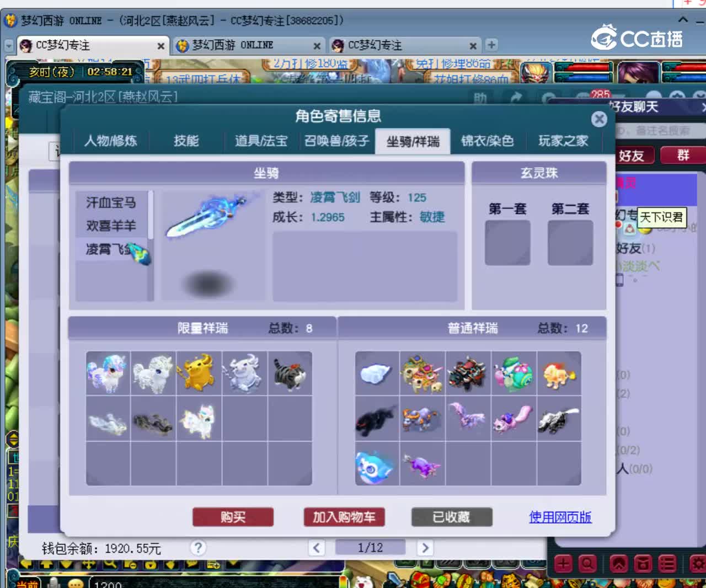Switch to 人物/修炼 tab
The height and width of the screenshot is (588, 706).
(110, 141)
